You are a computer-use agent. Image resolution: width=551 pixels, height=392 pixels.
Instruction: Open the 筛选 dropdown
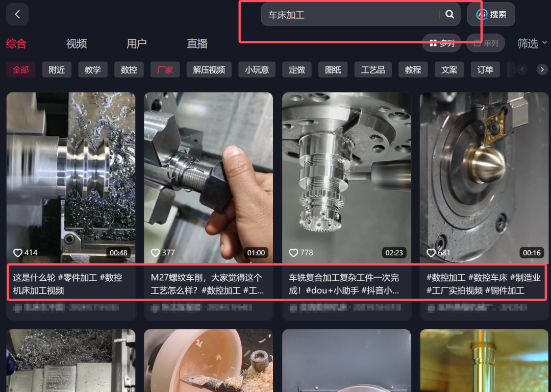[x=532, y=43]
